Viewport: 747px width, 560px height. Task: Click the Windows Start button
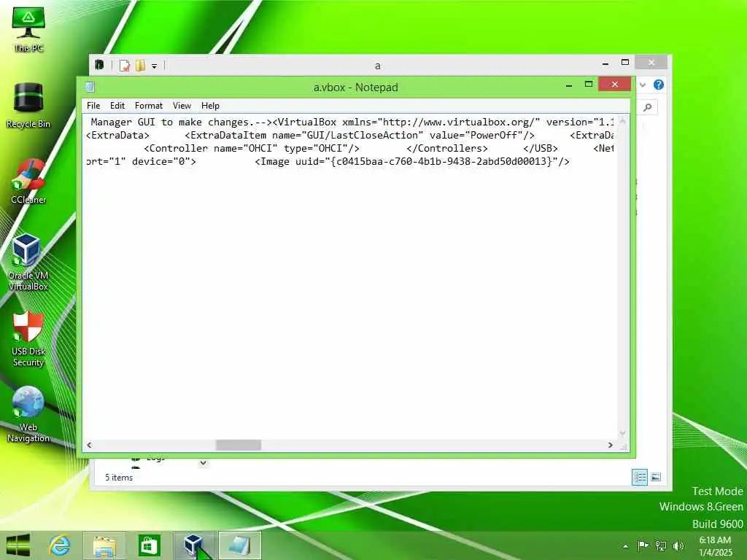(18, 545)
